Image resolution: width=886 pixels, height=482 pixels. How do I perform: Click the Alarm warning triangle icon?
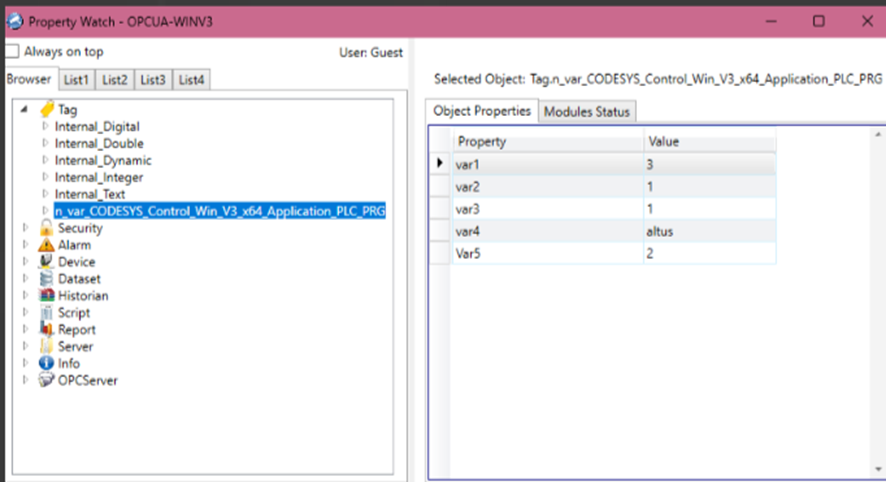[x=46, y=245]
